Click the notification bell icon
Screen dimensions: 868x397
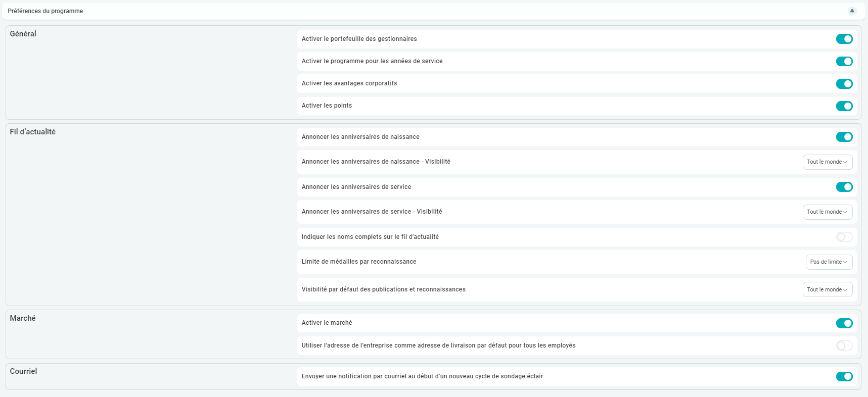852,11
